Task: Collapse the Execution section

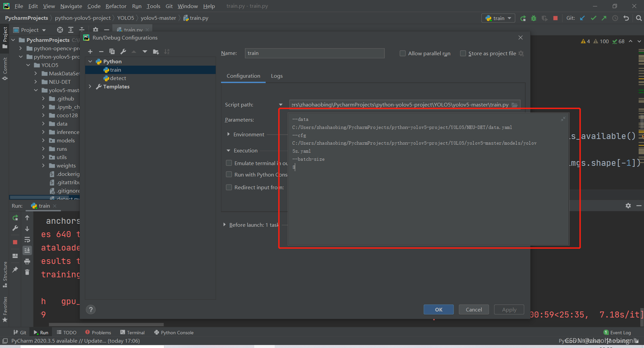Action: coord(228,150)
